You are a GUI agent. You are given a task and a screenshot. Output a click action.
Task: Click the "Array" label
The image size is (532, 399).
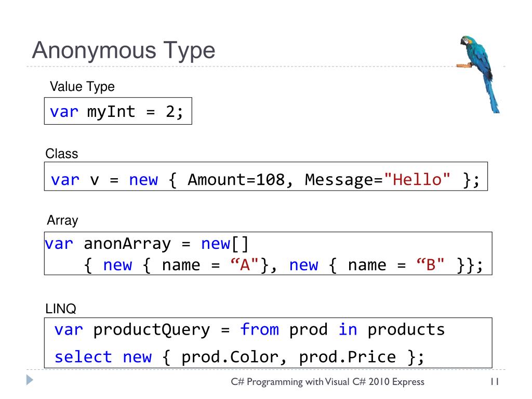coord(62,220)
